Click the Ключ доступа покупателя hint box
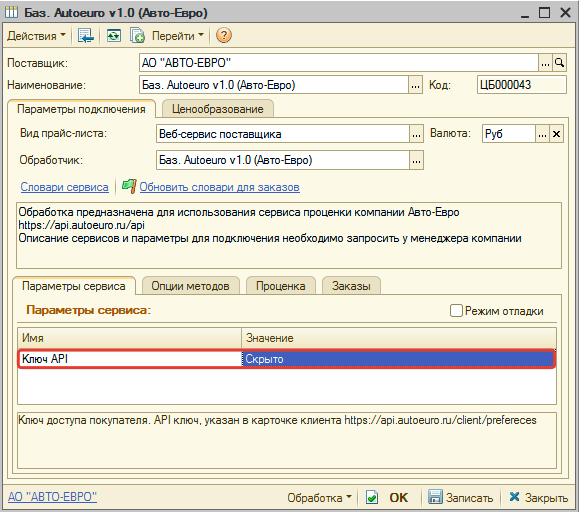Screen dimensions: 579x512 287,440
